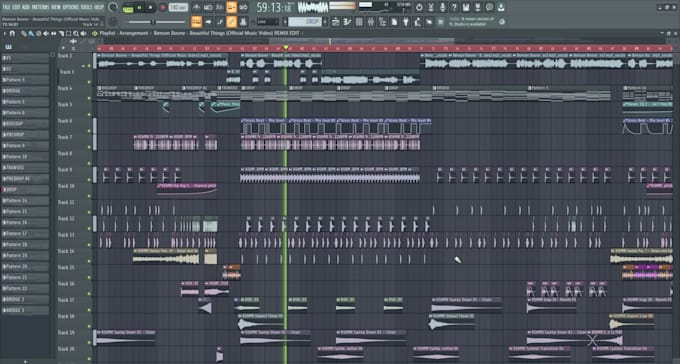Toggle the playlist magnet snap icon
This screenshot has height=364, width=680.
pos(12,33)
